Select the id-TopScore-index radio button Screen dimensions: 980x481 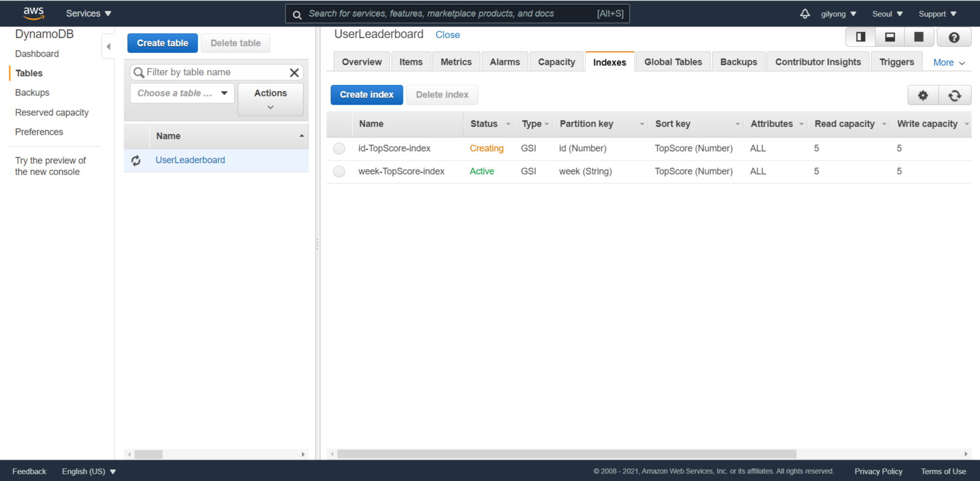tap(339, 149)
